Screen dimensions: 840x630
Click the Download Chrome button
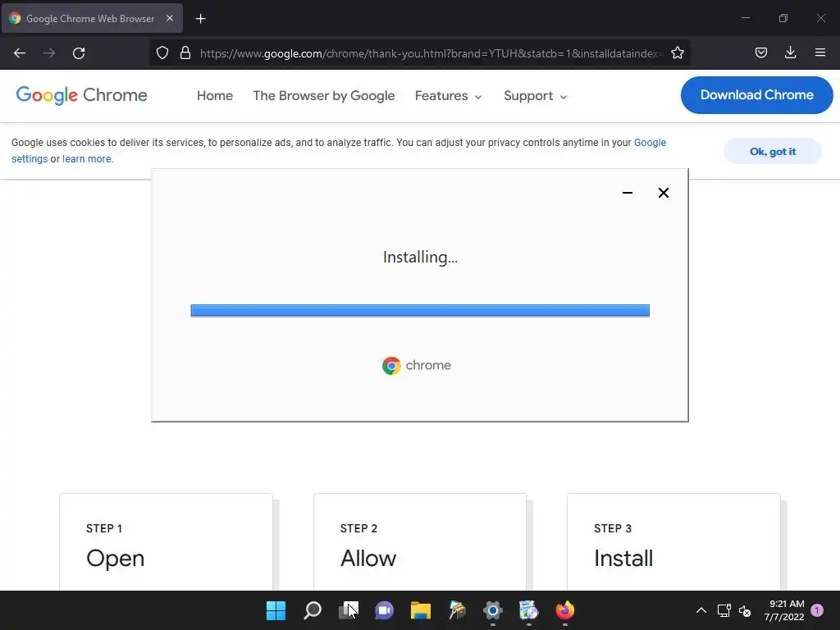point(756,95)
